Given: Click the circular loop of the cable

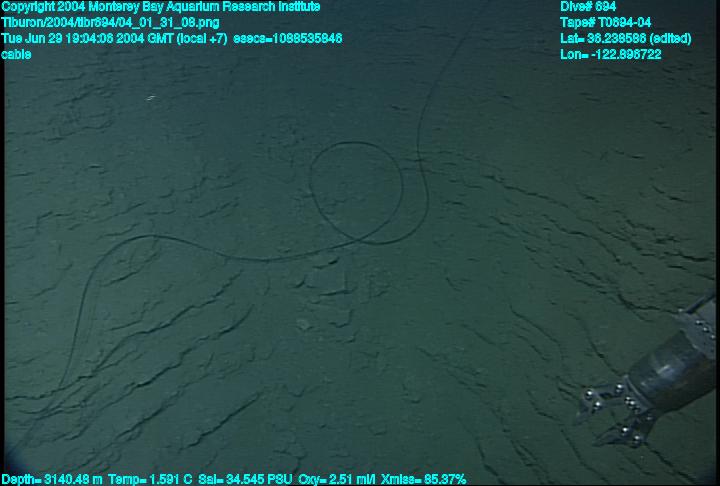Looking at the screenshot, I should pos(356,192).
